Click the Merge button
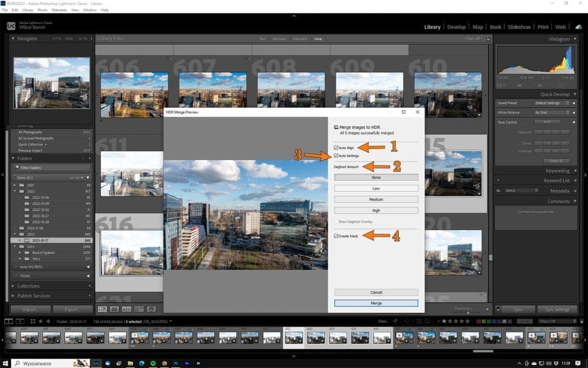588x368 pixels. (375, 303)
